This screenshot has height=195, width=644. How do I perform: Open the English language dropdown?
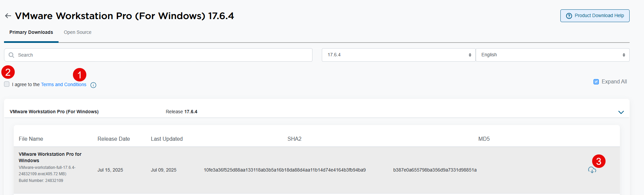[552, 55]
